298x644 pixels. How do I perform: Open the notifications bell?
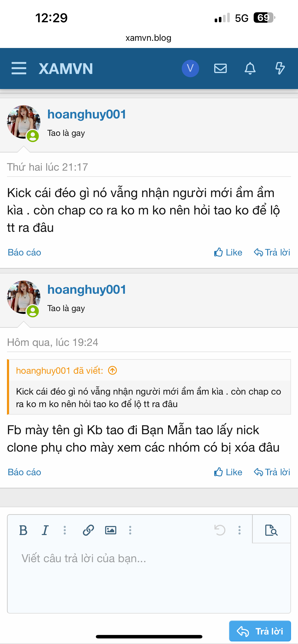click(250, 68)
